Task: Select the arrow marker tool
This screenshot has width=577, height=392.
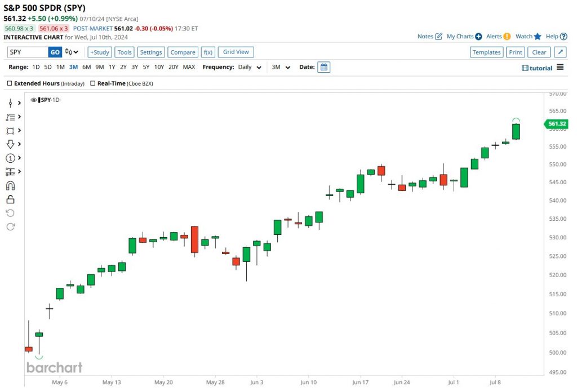Action: (10, 144)
